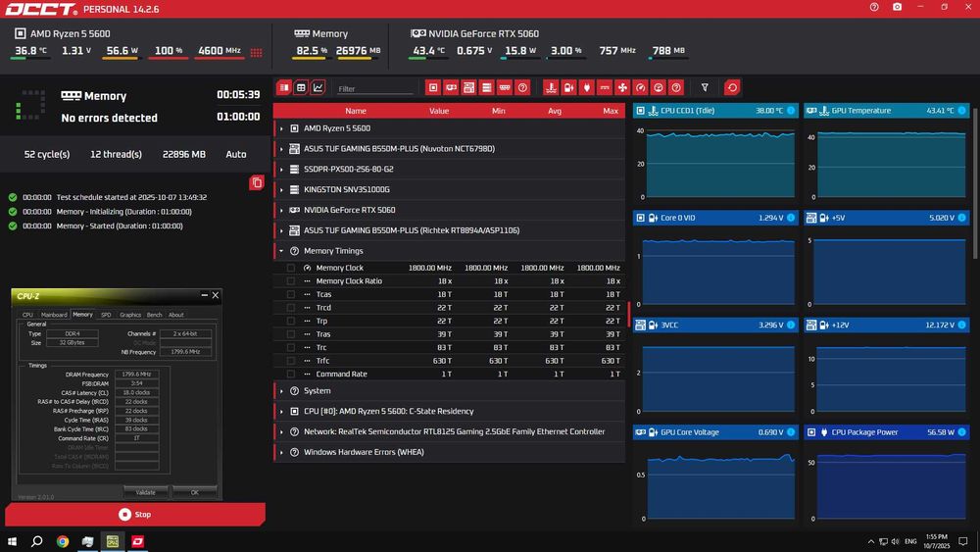This screenshot has width=980, height=552.
Task: Toggle the temperature sensor filter icon
Action: click(551, 87)
